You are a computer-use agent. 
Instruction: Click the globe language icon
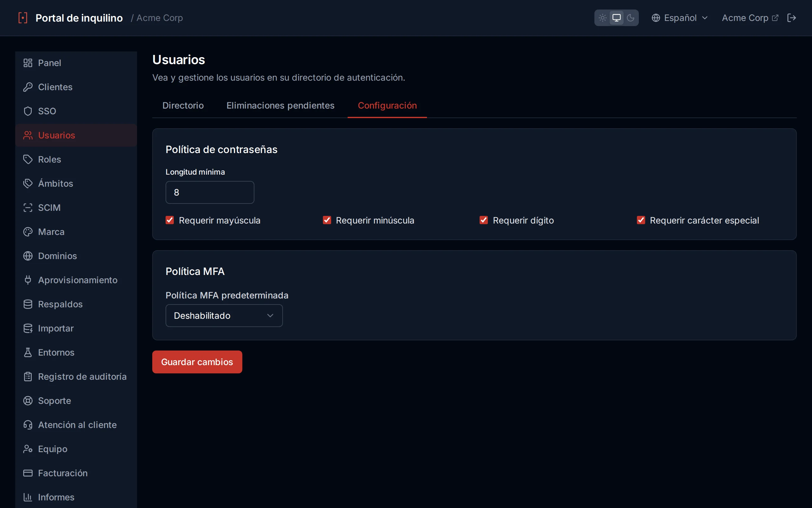656,18
